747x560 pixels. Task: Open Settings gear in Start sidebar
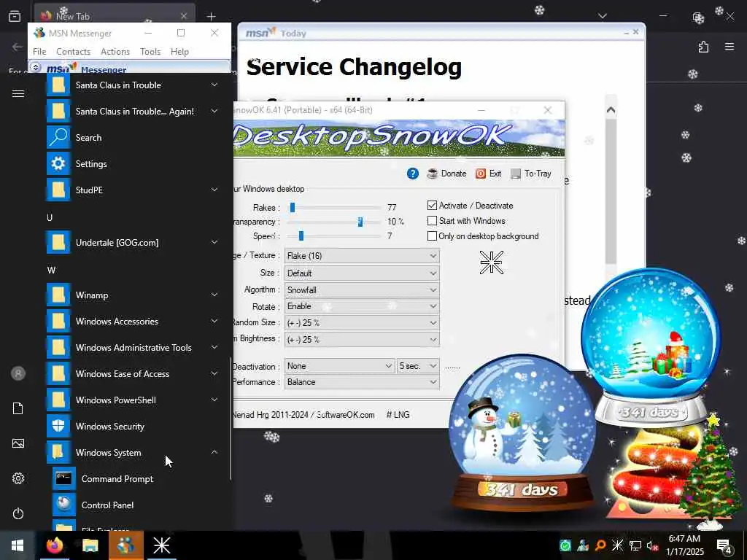(18, 478)
